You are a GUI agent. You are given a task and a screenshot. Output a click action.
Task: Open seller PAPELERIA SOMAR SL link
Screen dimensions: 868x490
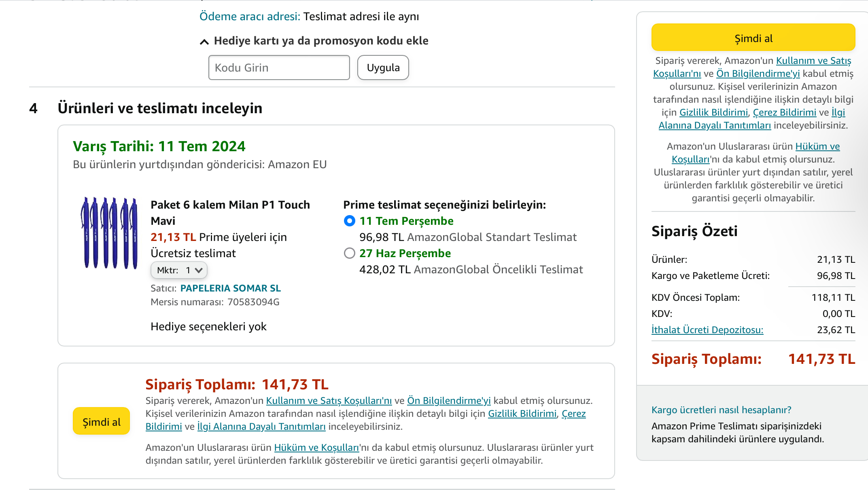pyautogui.click(x=230, y=288)
